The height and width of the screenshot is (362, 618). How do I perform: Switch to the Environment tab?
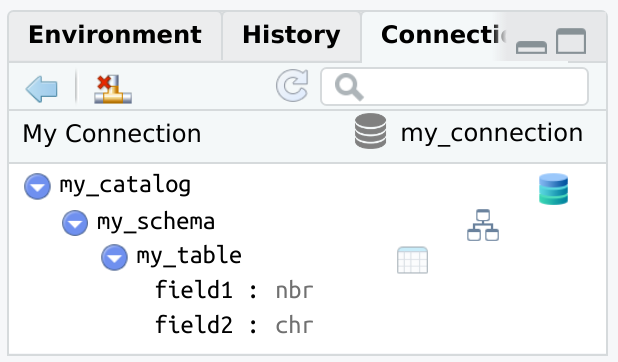(x=115, y=36)
